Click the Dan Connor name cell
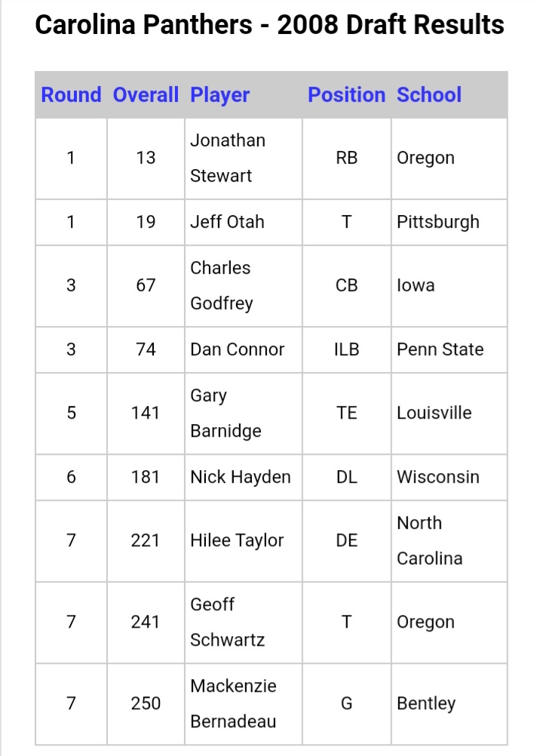The width and height of the screenshot is (537, 756). point(244,349)
